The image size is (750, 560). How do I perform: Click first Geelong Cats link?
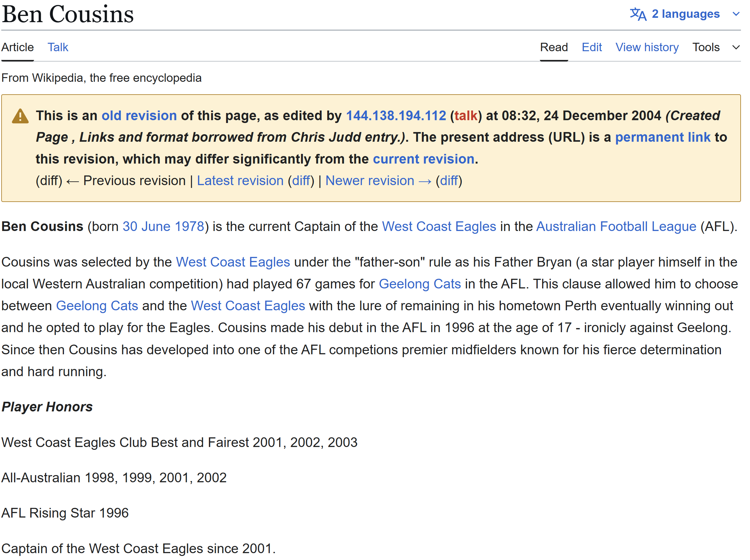click(419, 284)
